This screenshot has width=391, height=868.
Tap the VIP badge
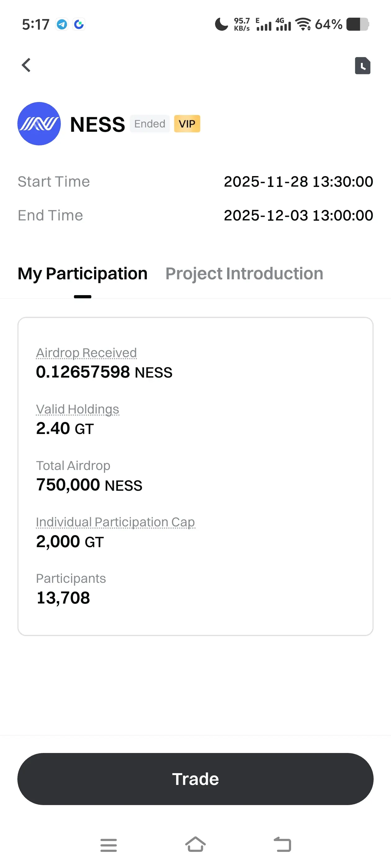(x=187, y=124)
